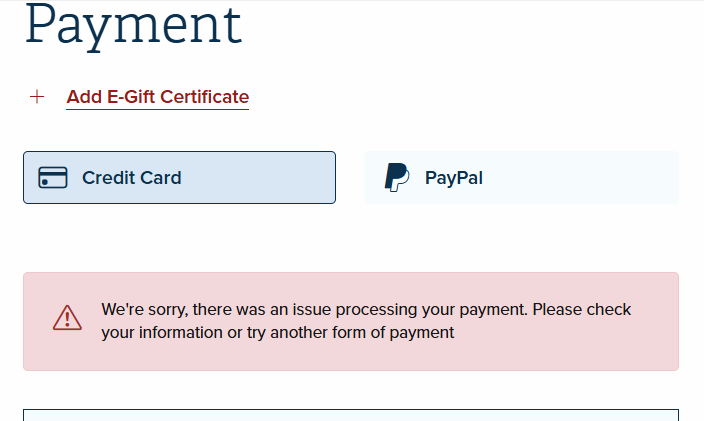Screen dimensions: 704x421
Task: Click the input box below the error alert
Action: coord(351,415)
